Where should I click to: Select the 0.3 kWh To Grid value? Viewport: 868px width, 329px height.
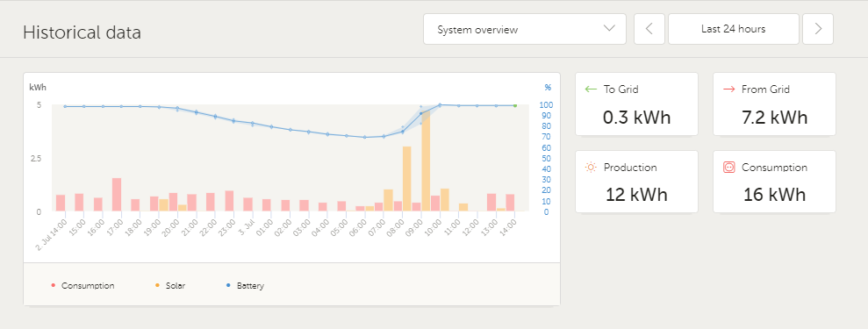[x=636, y=118]
